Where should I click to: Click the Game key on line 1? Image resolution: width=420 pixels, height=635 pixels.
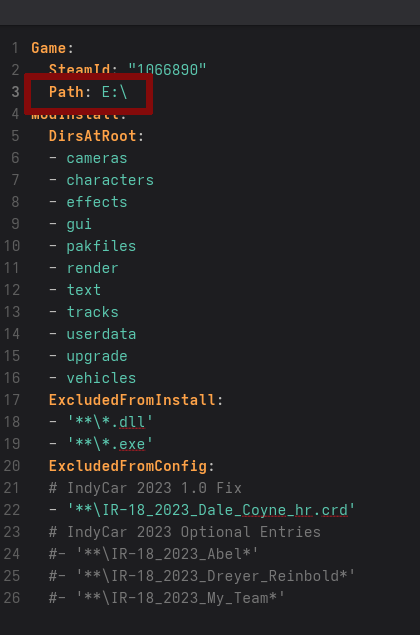48,48
